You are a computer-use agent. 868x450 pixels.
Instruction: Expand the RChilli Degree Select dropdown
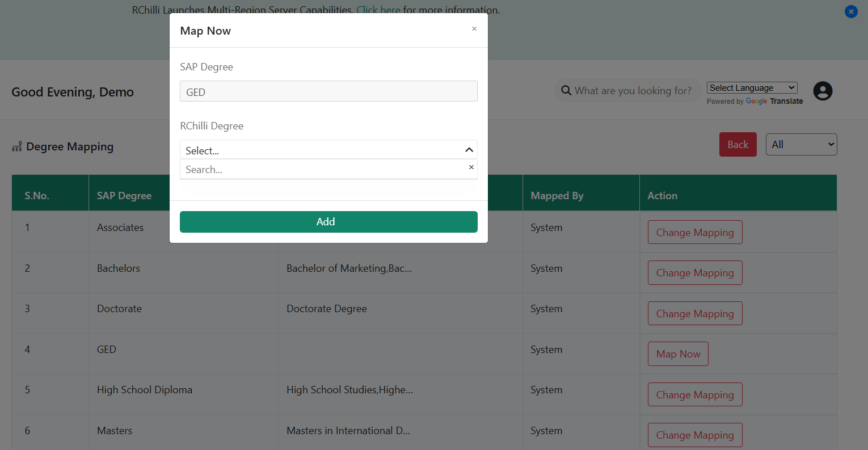coord(323,150)
